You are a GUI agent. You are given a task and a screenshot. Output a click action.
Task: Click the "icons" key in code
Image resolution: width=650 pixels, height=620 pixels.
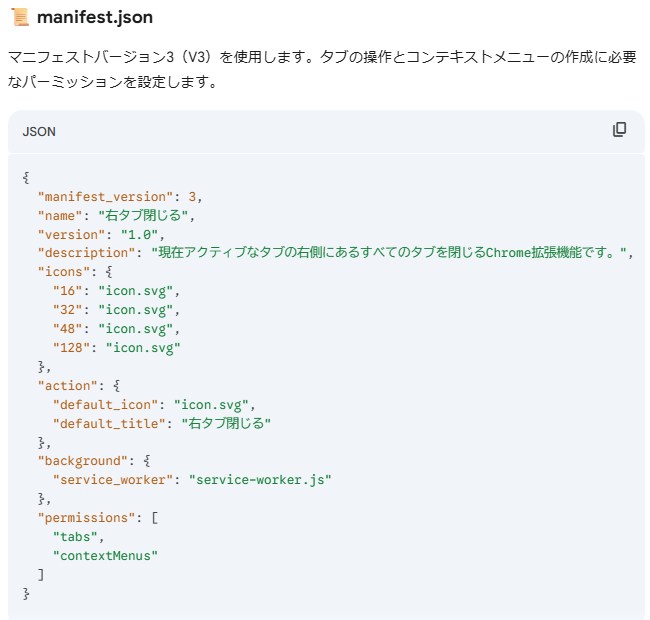[x=63, y=271]
